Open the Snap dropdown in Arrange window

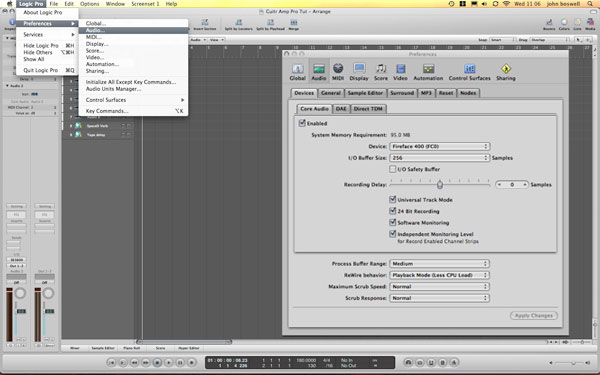[502, 40]
